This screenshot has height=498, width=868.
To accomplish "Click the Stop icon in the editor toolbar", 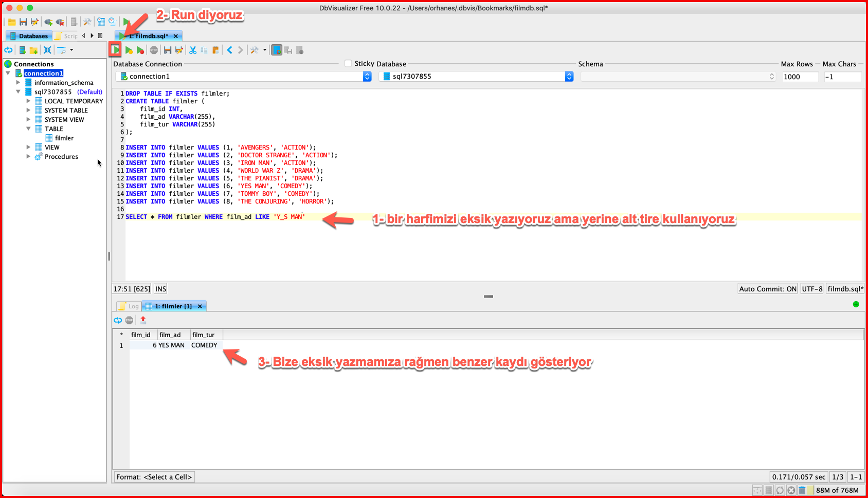I will [x=154, y=50].
